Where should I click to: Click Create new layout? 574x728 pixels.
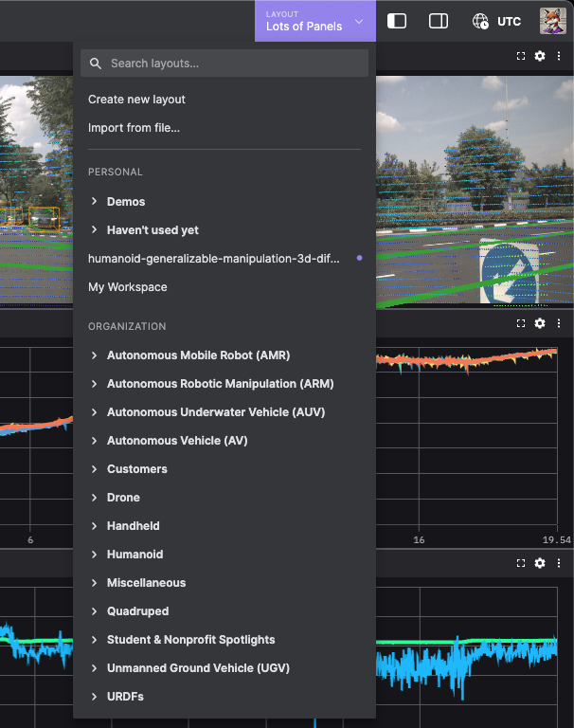tap(136, 100)
